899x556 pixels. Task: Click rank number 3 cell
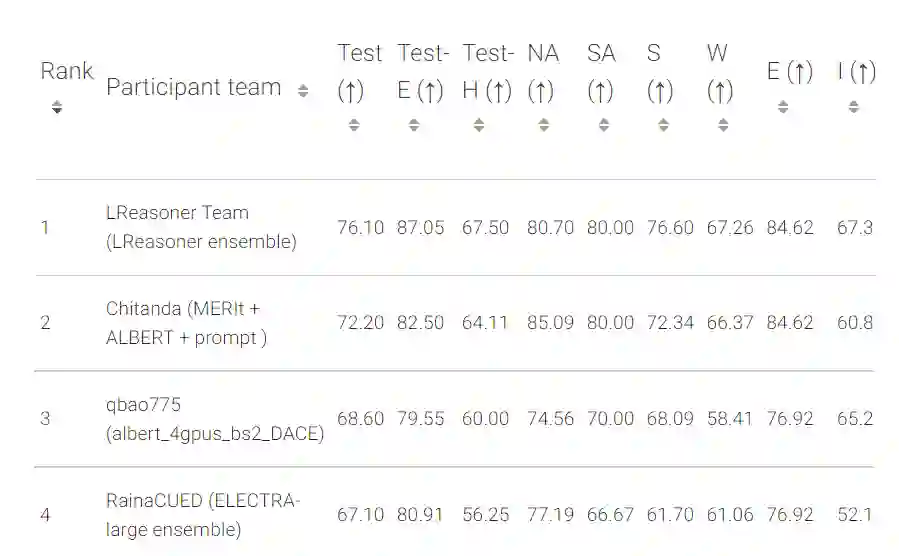(45, 419)
